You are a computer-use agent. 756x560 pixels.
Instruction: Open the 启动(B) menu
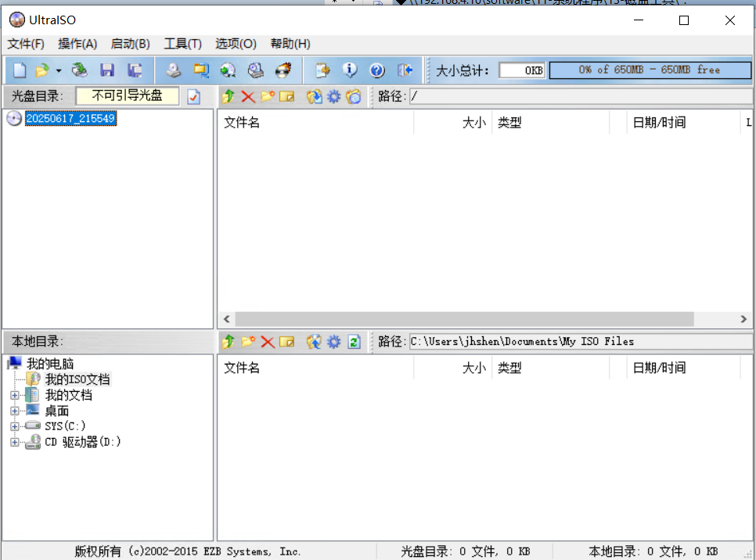[130, 44]
